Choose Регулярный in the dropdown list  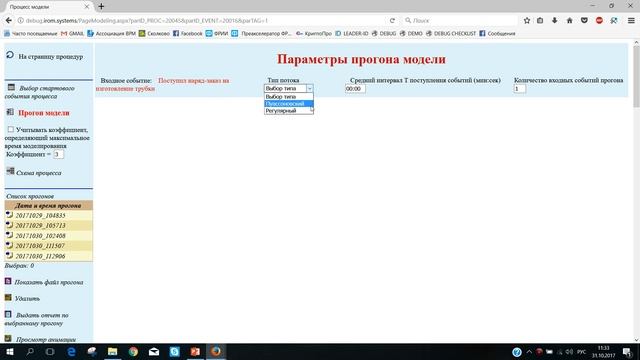[289, 111]
